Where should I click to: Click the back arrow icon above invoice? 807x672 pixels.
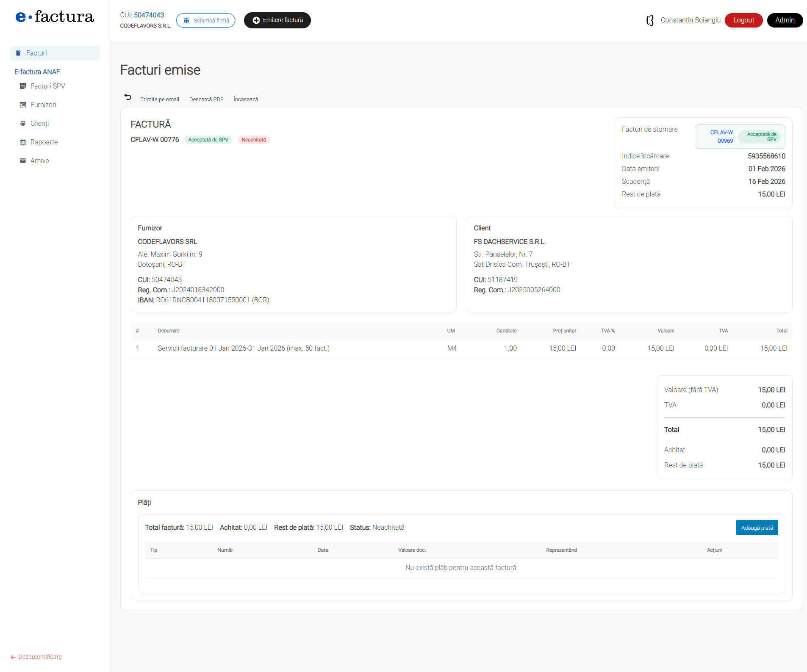(128, 97)
